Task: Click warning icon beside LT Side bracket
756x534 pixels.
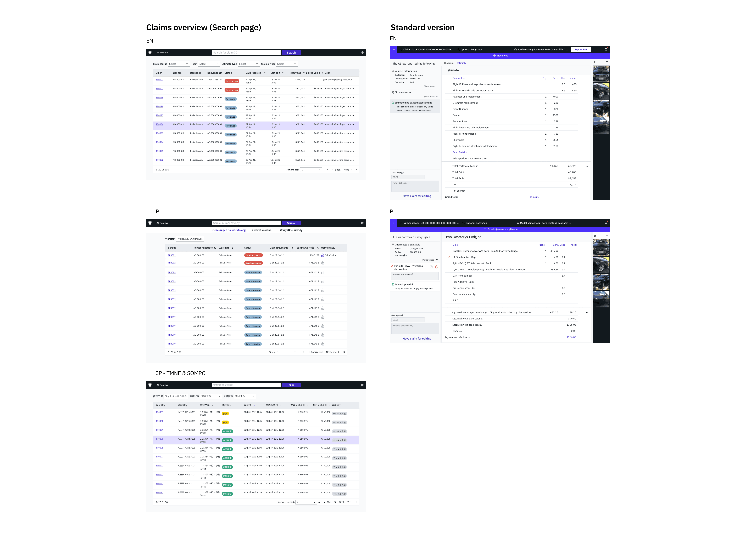Action: (x=449, y=257)
